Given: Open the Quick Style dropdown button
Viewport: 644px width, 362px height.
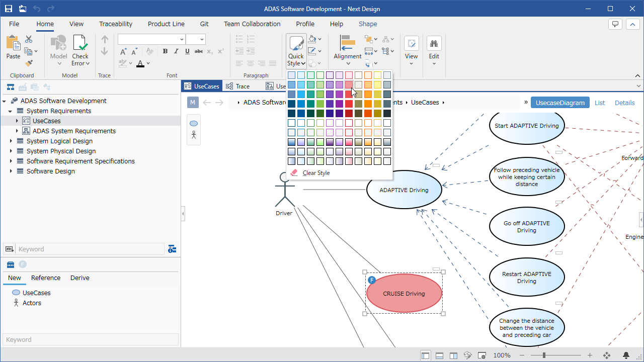Looking at the screenshot, I should tap(296, 51).
